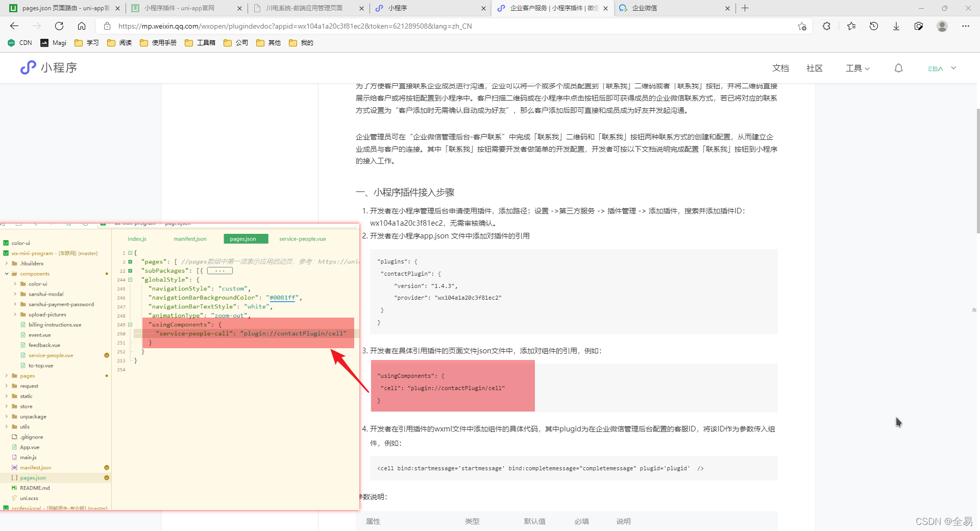This screenshot has width=980, height=531.
Task: Select the index.js editor tab in the HBuilderX image
Action: point(137,239)
